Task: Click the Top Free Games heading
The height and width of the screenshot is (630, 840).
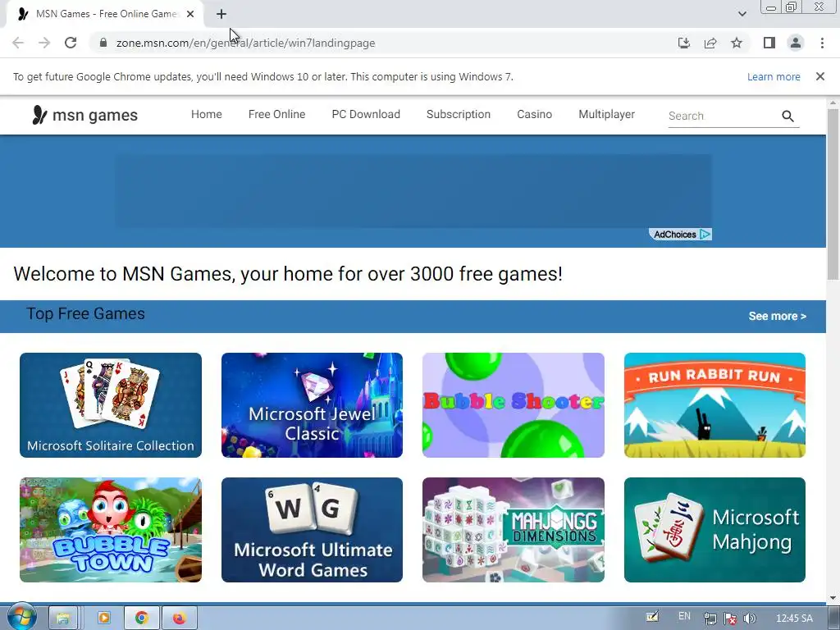Action: [x=85, y=313]
